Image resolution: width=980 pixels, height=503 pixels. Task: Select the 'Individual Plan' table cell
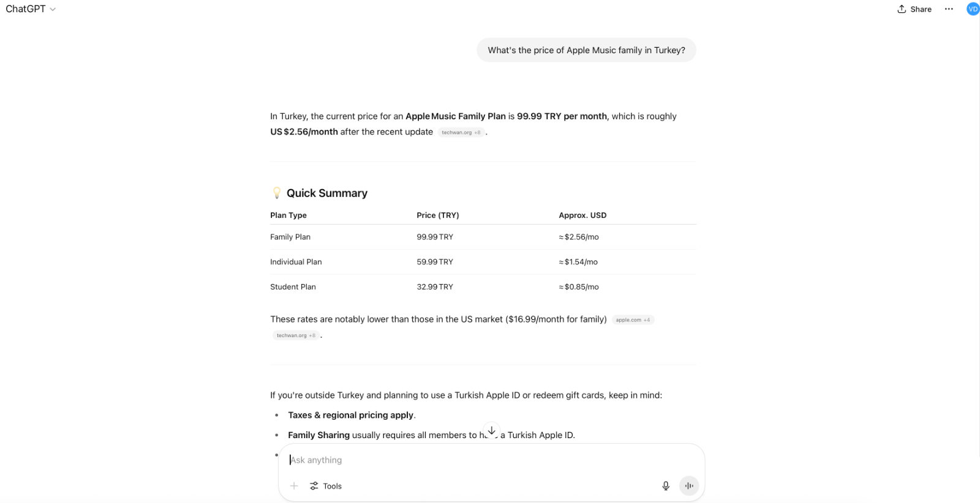point(296,262)
